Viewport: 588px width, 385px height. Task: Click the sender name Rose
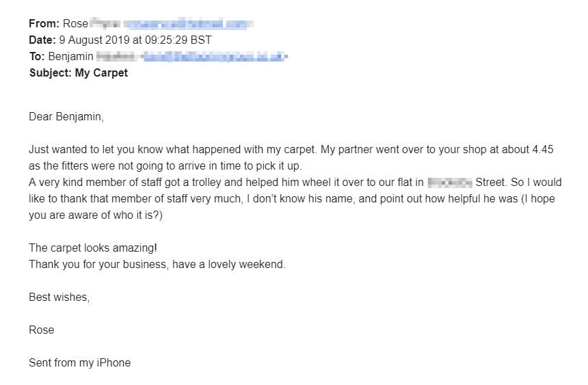[x=75, y=24]
